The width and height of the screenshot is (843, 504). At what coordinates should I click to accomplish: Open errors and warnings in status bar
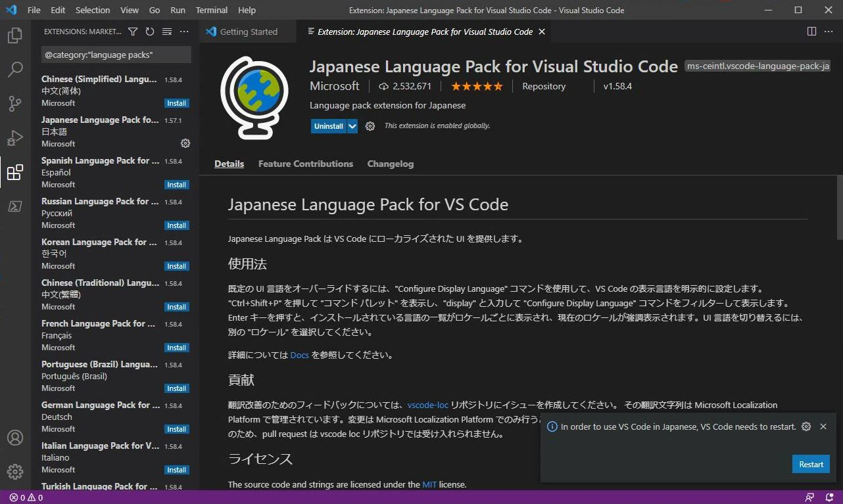pos(26,497)
